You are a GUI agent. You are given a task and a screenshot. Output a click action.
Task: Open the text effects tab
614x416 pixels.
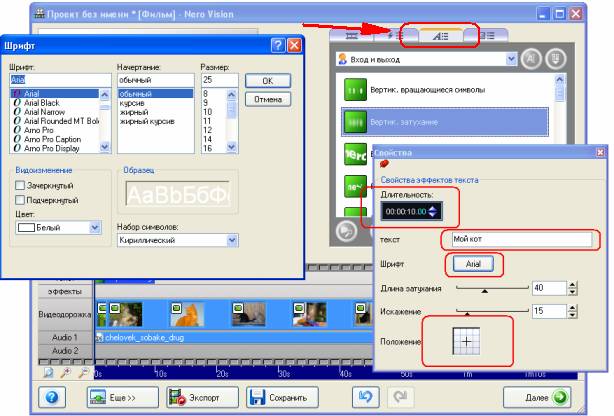pyautogui.click(x=441, y=36)
